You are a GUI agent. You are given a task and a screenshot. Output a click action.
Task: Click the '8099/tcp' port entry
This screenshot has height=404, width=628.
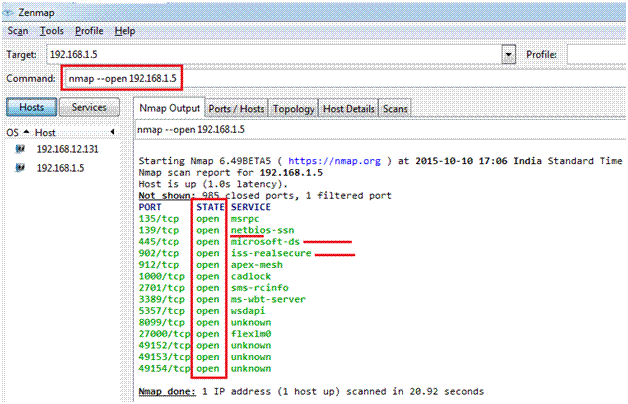[x=161, y=323]
